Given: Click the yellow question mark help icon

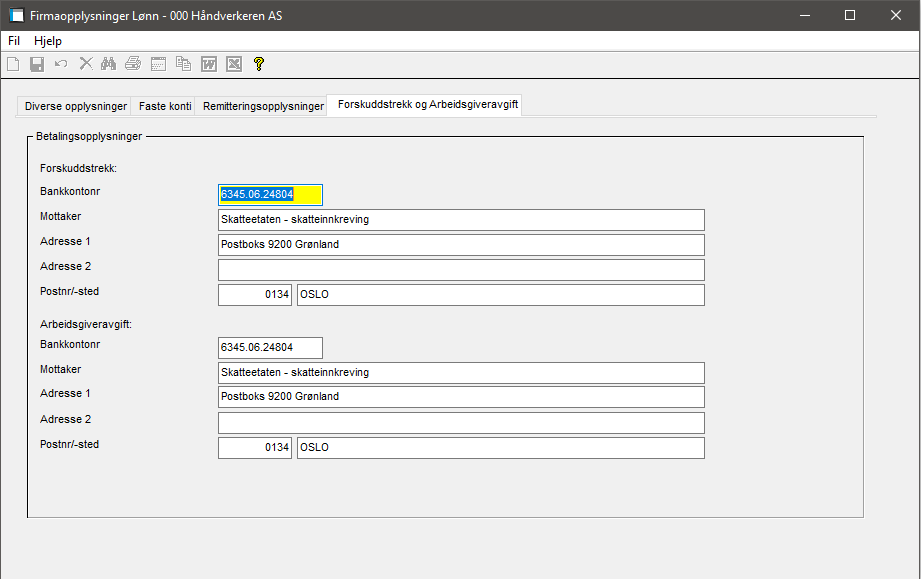Looking at the screenshot, I should click(x=258, y=64).
